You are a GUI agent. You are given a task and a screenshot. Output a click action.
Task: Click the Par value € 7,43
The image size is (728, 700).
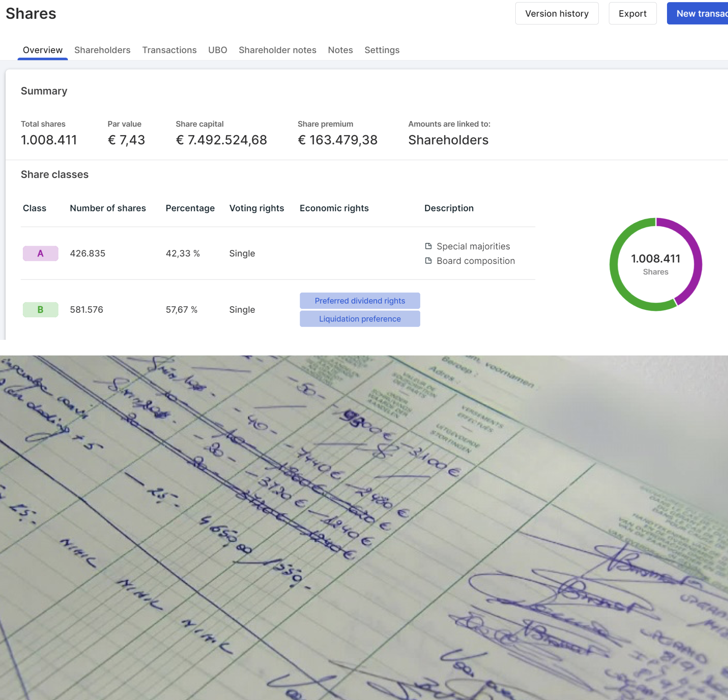[x=126, y=140]
